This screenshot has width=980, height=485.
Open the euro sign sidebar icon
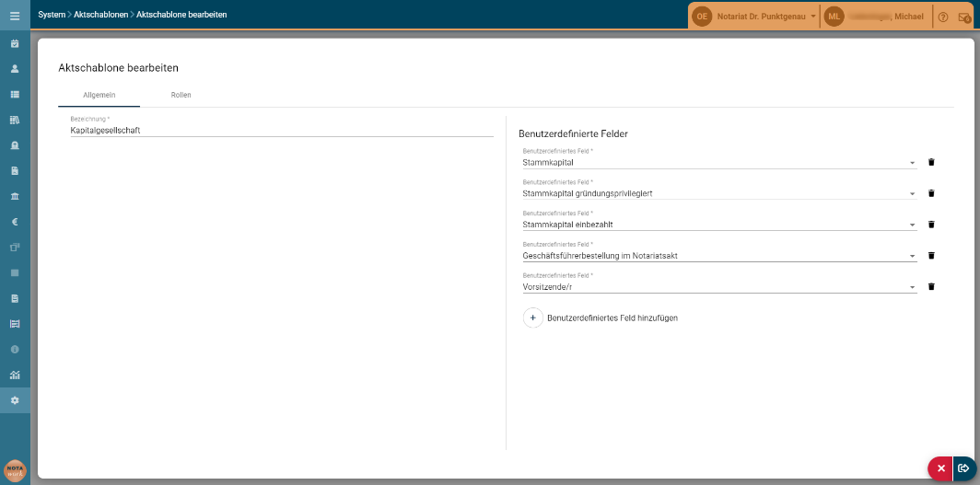[15, 222]
